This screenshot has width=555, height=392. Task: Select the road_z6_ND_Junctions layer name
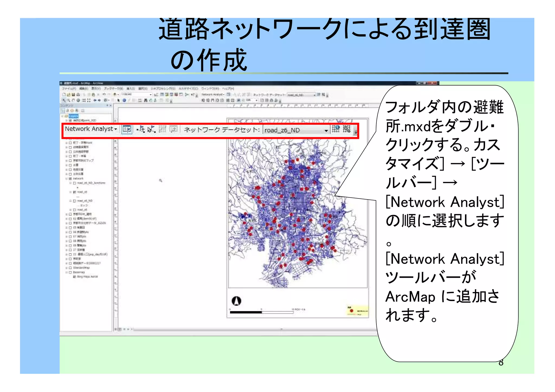[x=91, y=183]
